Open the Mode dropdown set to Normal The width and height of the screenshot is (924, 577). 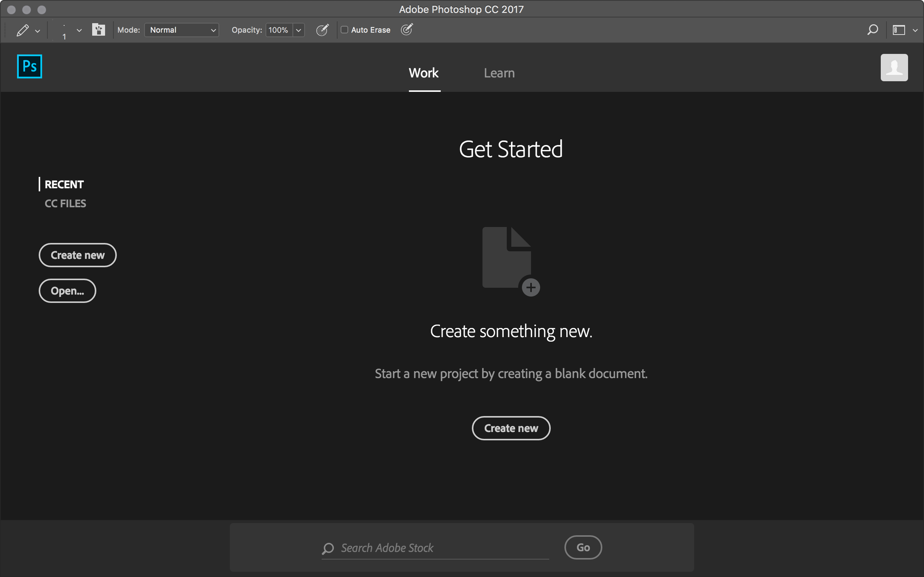coord(182,30)
